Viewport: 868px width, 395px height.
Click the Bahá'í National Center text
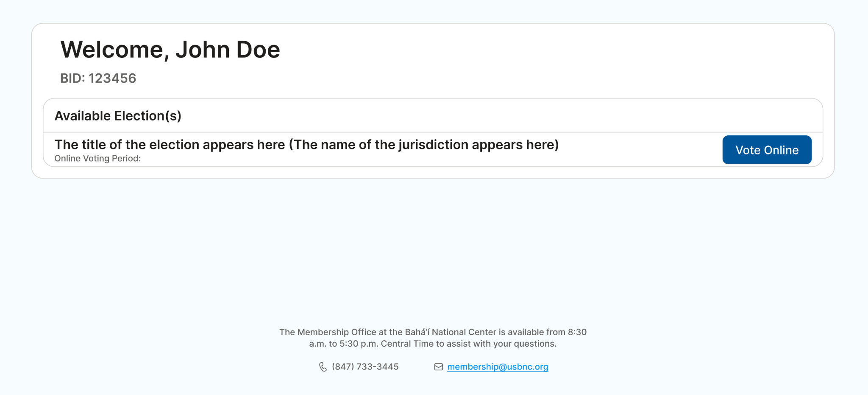[450, 332]
